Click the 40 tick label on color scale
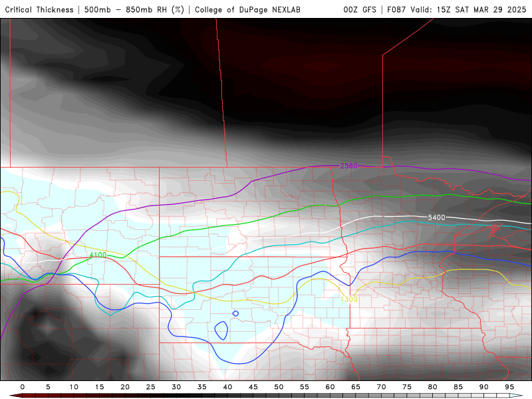Image resolution: width=532 pixels, height=399 pixels. (227, 387)
